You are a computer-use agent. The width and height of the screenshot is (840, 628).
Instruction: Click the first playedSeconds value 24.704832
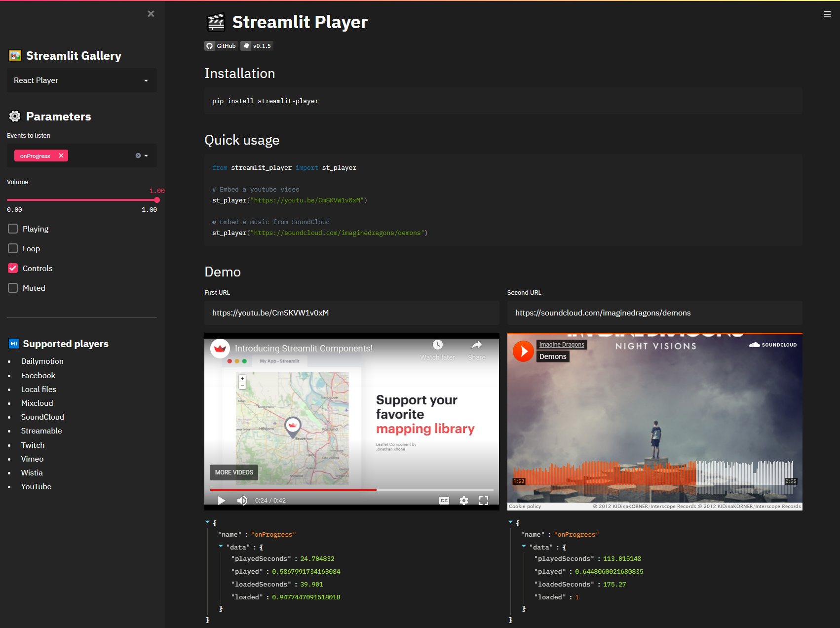pyautogui.click(x=317, y=559)
